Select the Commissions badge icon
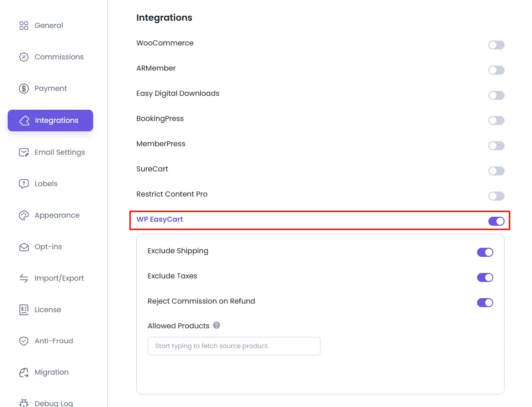This screenshot has width=532, height=407. pos(23,57)
